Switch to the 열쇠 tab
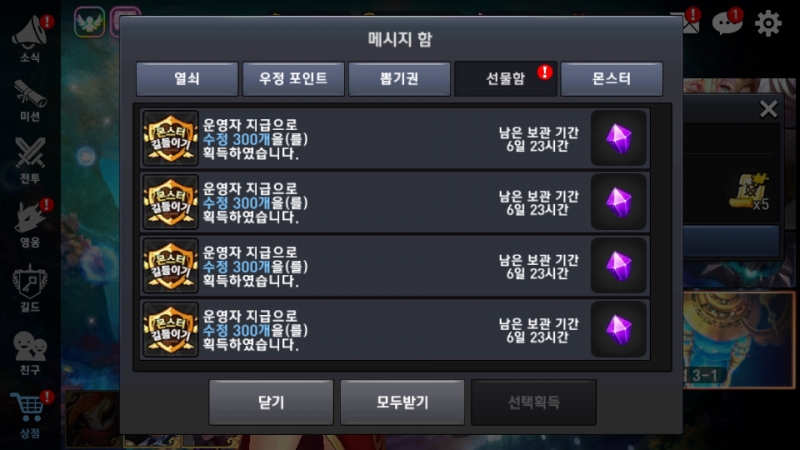This screenshot has height=450, width=800. click(187, 79)
